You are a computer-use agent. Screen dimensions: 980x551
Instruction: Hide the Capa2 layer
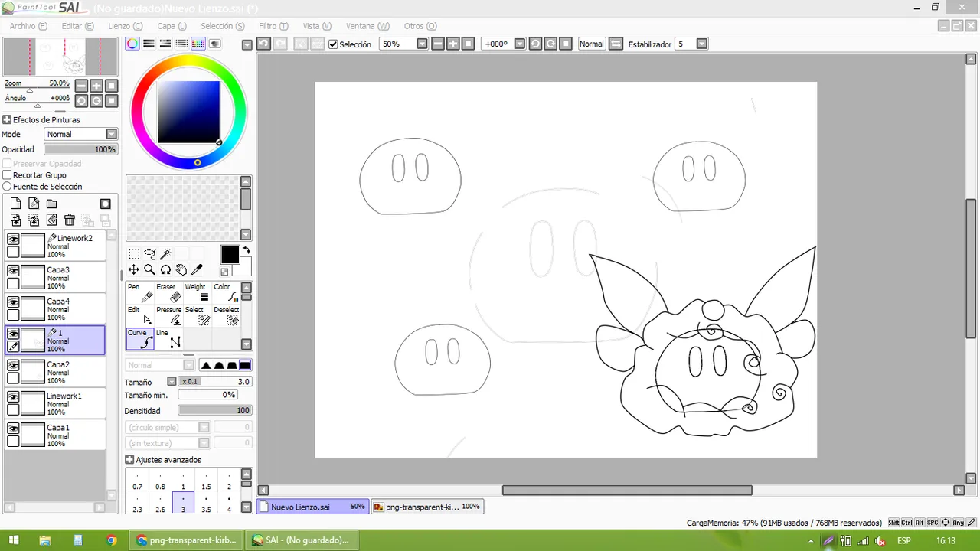point(13,366)
